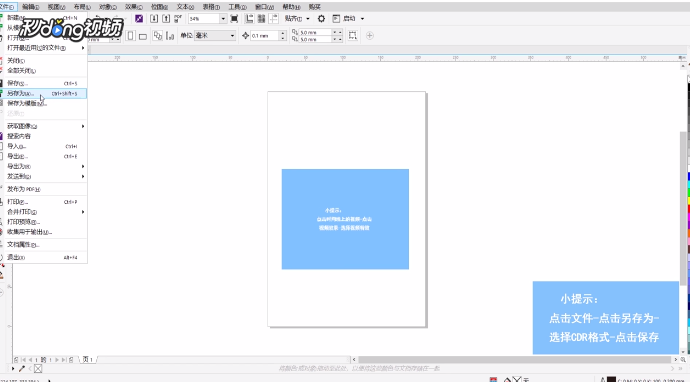The image size is (690, 382).
Task: Expand Acquire Image (获取图像) submenu
Action: [x=43, y=126]
